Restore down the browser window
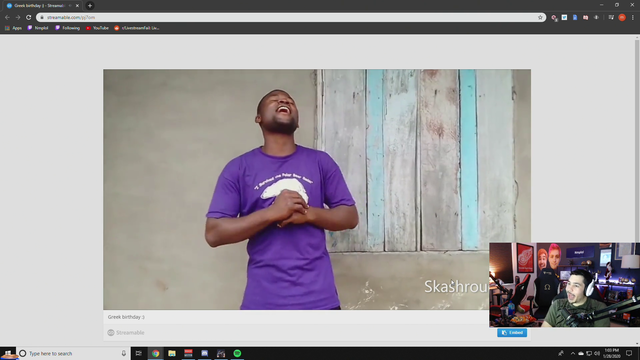Viewport: 640px width, 360px height. [x=617, y=5]
